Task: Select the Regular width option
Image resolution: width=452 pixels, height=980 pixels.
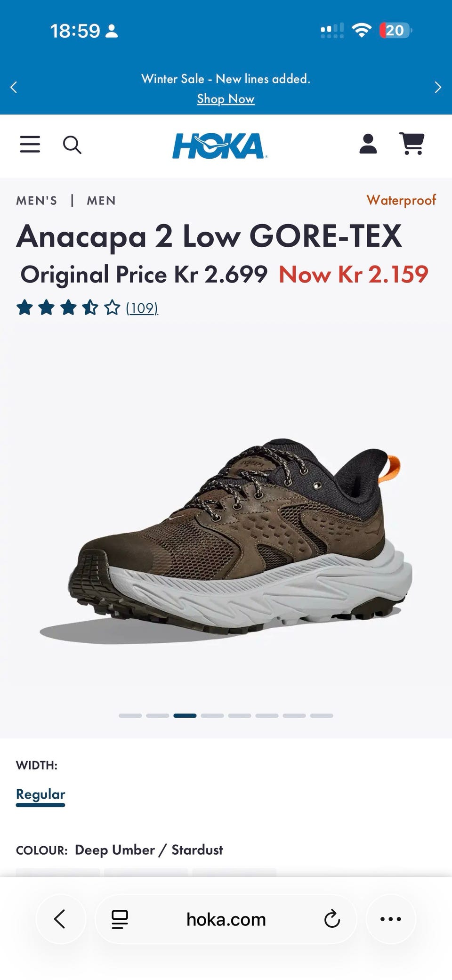Action: pyautogui.click(x=40, y=794)
